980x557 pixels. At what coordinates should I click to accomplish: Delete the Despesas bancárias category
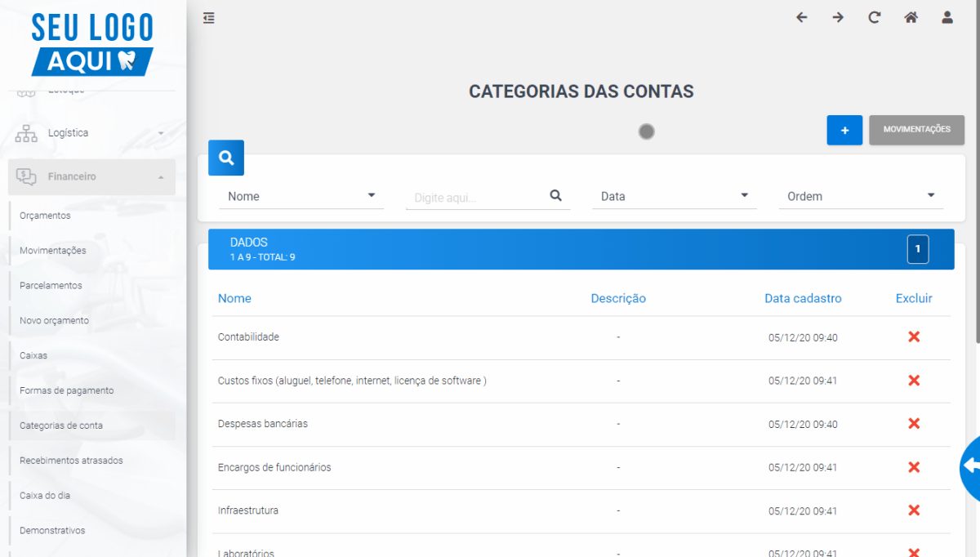tap(914, 423)
